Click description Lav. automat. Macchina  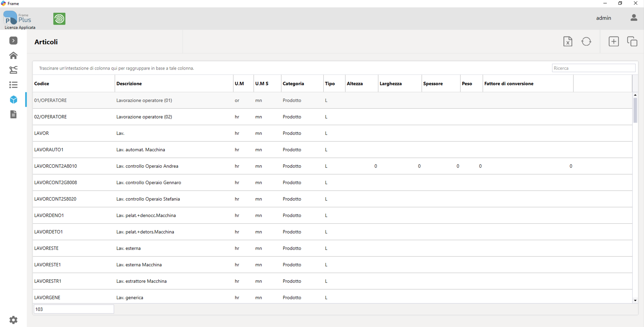click(141, 150)
